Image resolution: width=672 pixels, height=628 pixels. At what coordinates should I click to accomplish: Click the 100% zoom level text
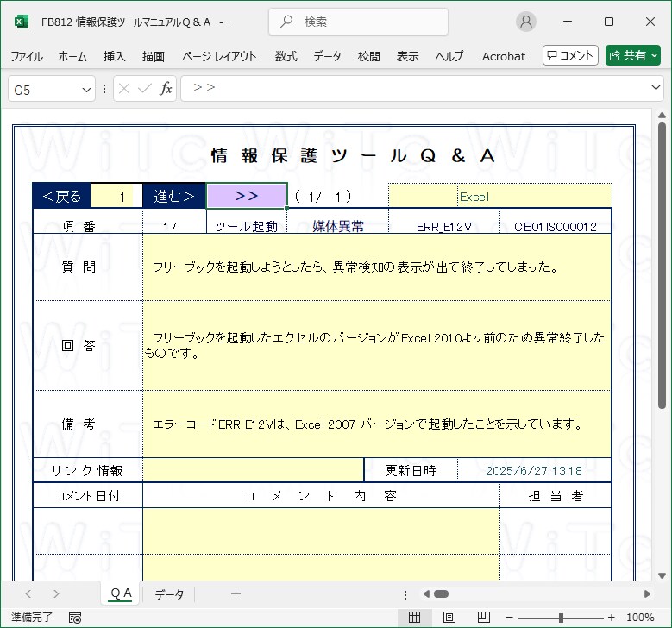640,618
